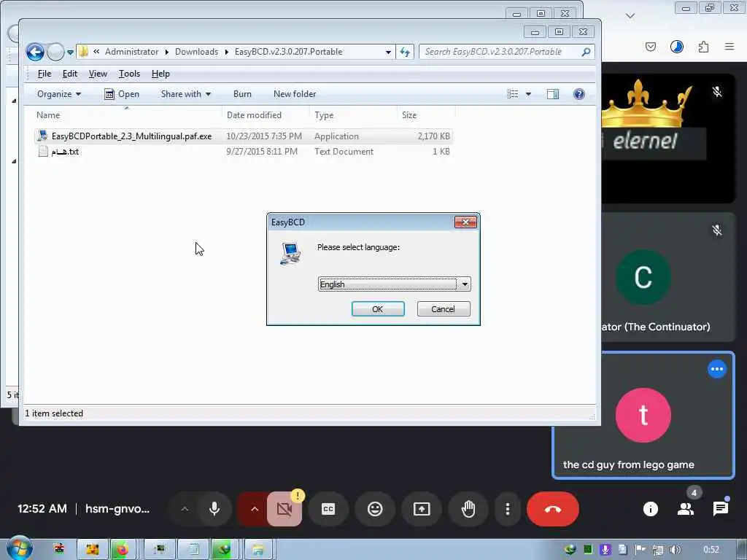Click the magnifier icon in Explorer search
Viewport: 747px width, 560px height.
(586, 52)
